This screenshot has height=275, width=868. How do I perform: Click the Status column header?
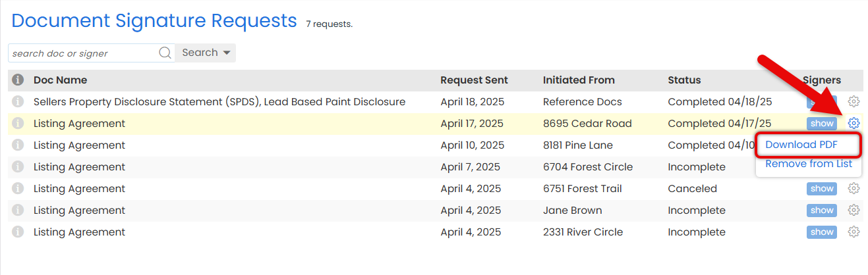684,80
